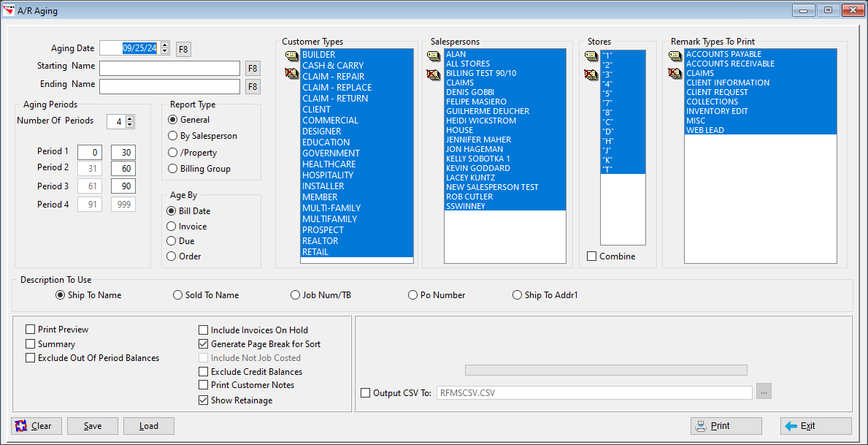Viewport: 868px width, 445px height.
Task: Age by Invoice option
Action: pyautogui.click(x=172, y=226)
